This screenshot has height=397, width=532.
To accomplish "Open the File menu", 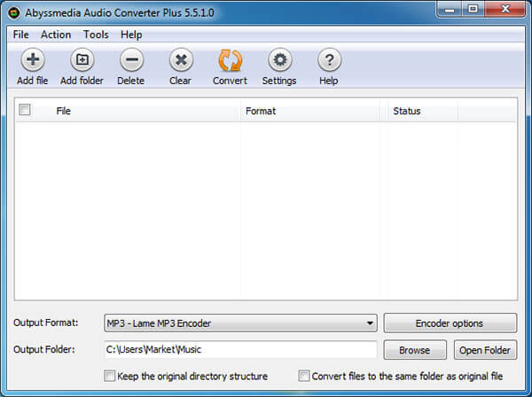I will [20, 35].
